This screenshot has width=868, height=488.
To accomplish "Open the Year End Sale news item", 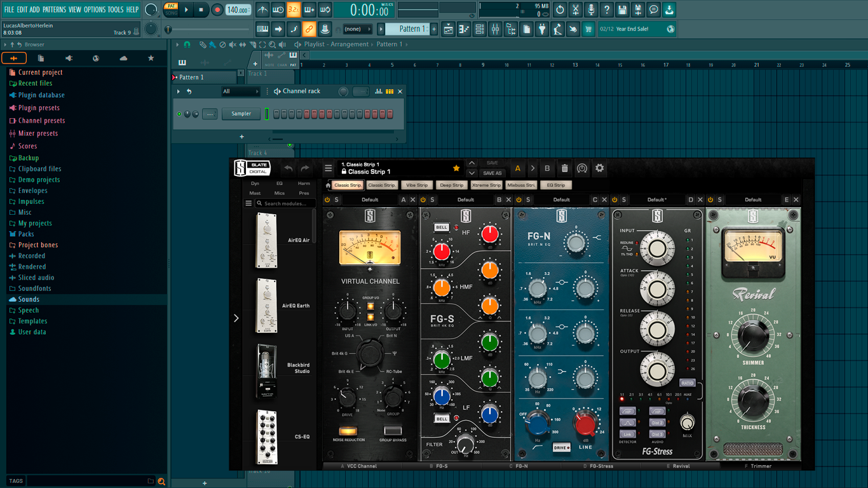I will pyautogui.click(x=637, y=29).
